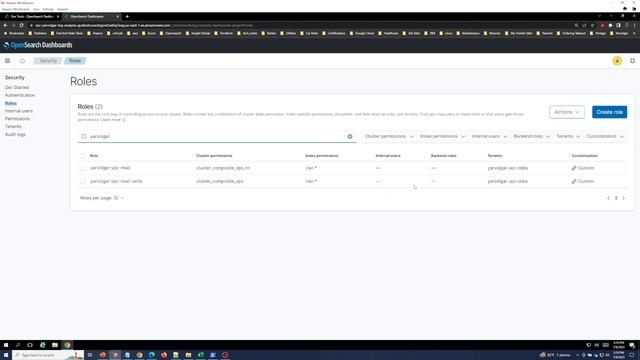640x360 pixels.
Task: Open Permissions in Security menu
Action: click(x=17, y=119)
